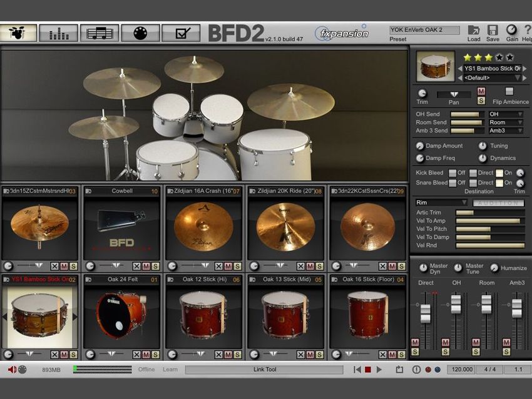Select the selected snare kit-piece thumbnail in inspector
The width and height of the screenshot is (532, 399).
(x=436, y=66)
